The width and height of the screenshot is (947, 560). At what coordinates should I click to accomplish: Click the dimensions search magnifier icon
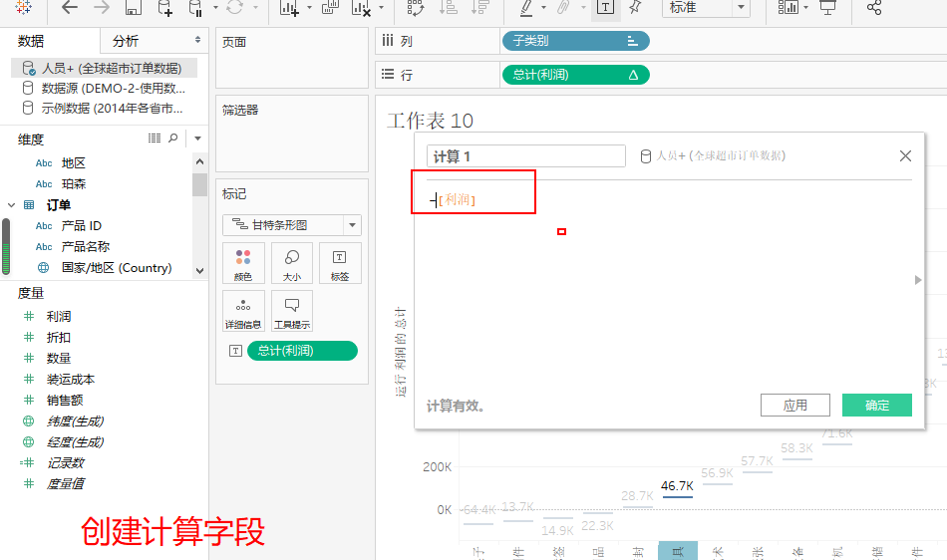(x=173, y=139)
